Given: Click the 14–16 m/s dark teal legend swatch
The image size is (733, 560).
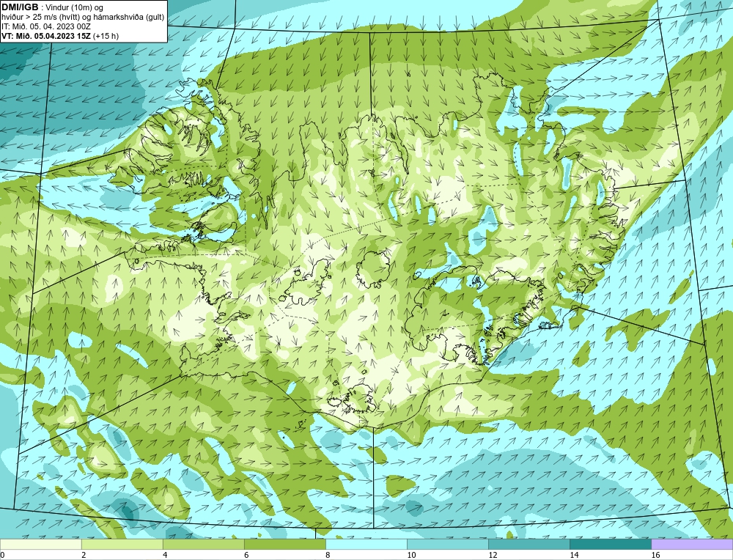Looking at the screenshot, I should tap(610, 544).
